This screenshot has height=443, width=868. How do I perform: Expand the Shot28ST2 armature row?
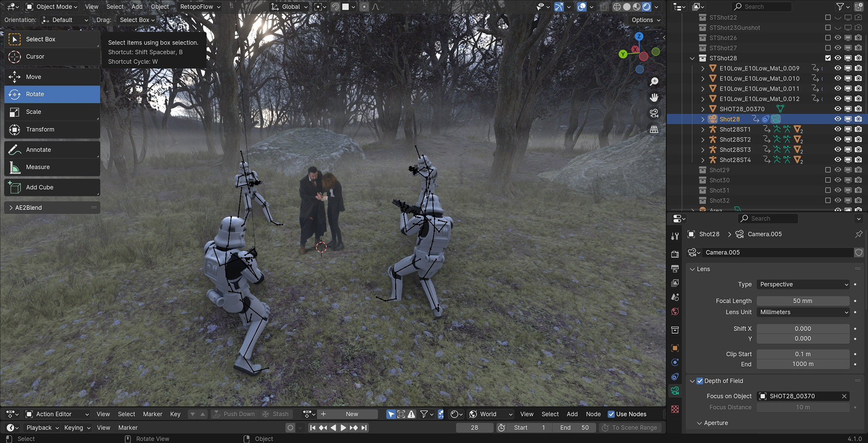pos(703,140)
